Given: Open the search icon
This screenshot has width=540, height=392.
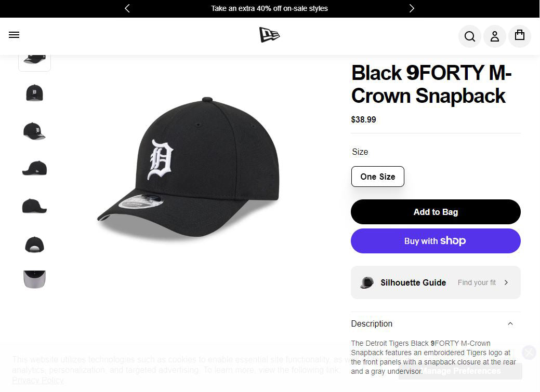Looking at the screenshot, I should click(x=470, y=36).
